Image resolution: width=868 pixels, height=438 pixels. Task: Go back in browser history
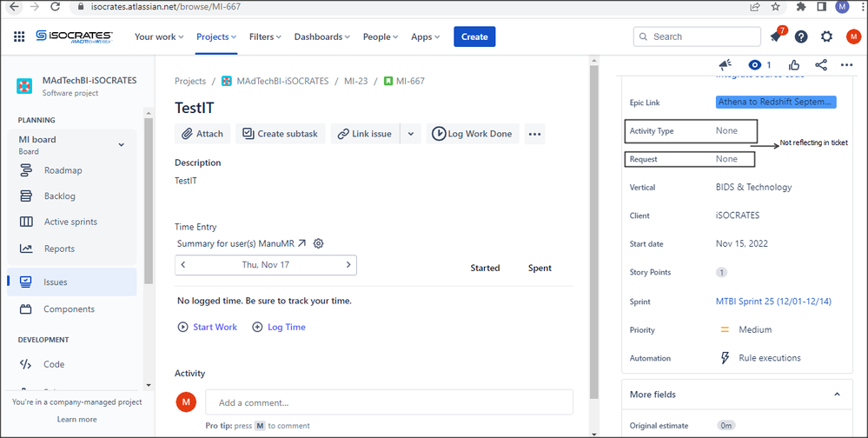click(x=15, y=7)
